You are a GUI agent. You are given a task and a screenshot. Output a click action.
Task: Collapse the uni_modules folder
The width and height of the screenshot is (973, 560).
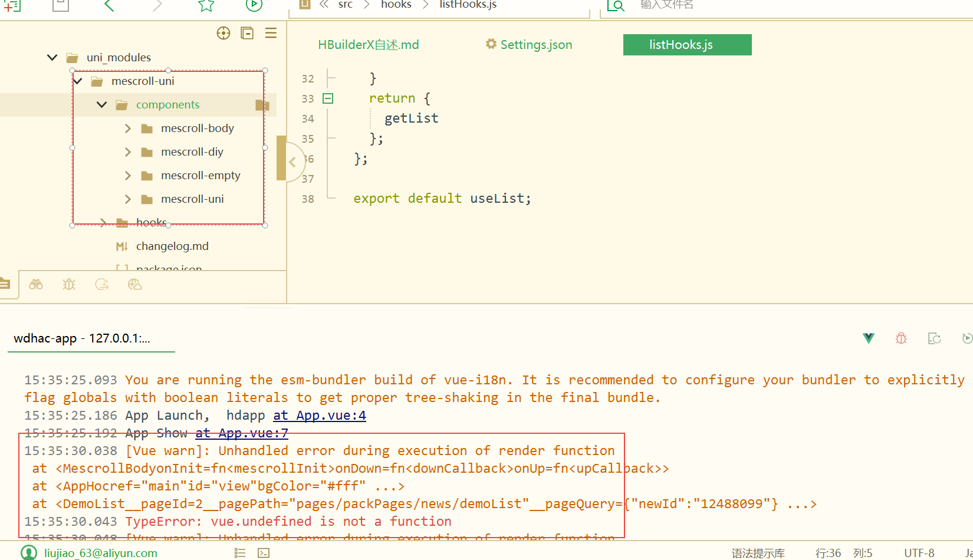click(x=52, y=57)
